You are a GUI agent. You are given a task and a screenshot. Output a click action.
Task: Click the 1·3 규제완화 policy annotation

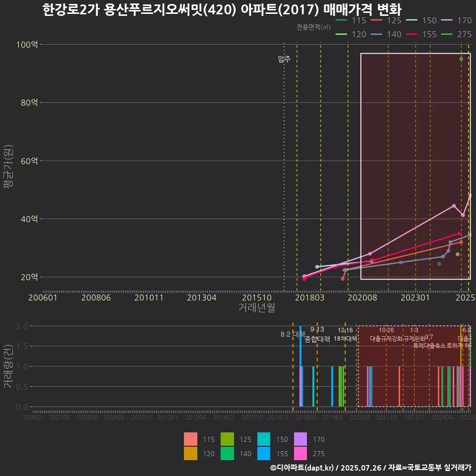pos(415,334)
